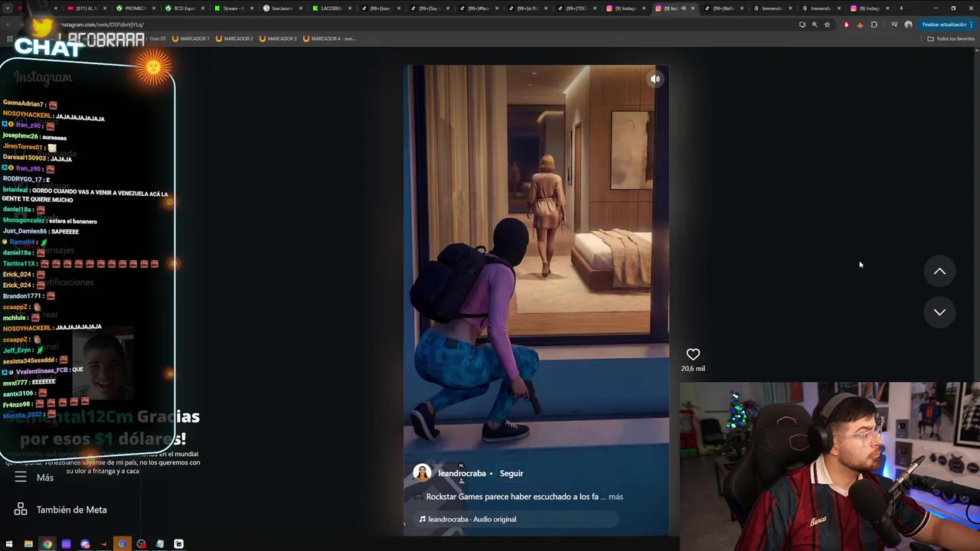Open Discord from the taskbar
This screenshot has height=551, width=980.
[85, 544]
